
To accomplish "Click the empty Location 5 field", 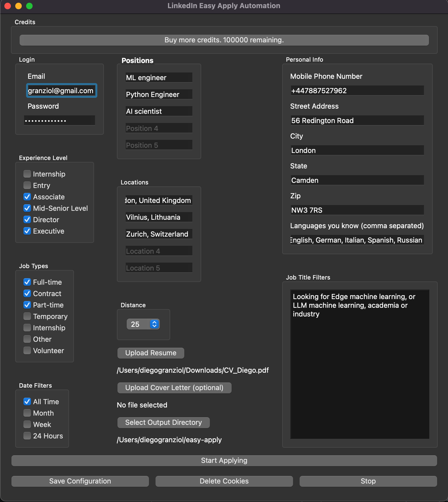I will coord(159,268).
